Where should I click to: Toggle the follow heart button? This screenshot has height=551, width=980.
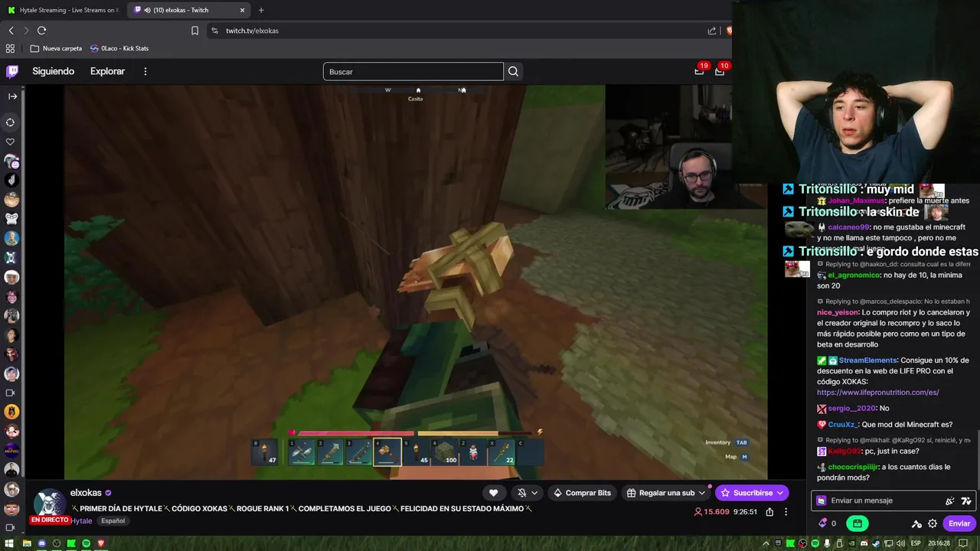tap(494, 493)
